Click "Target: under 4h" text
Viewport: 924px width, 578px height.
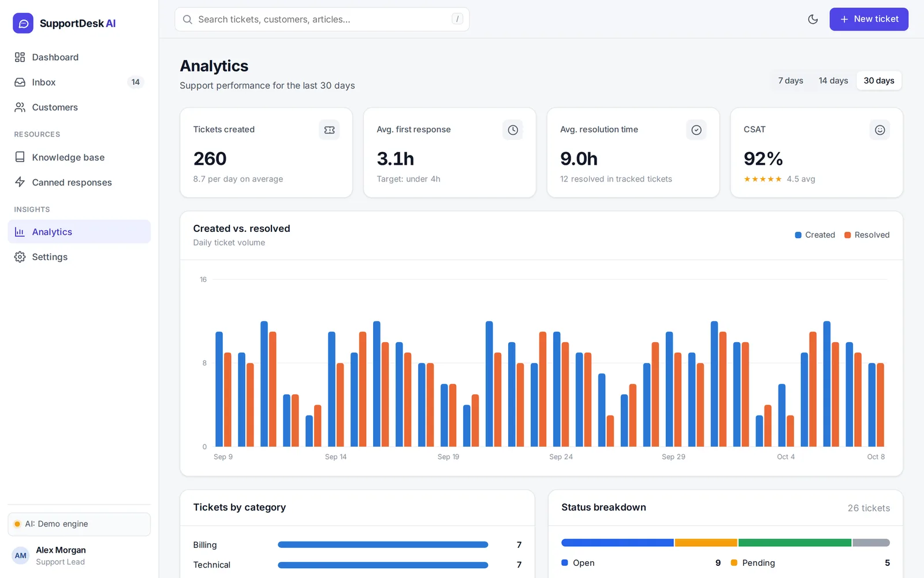(x=408, y=179)
